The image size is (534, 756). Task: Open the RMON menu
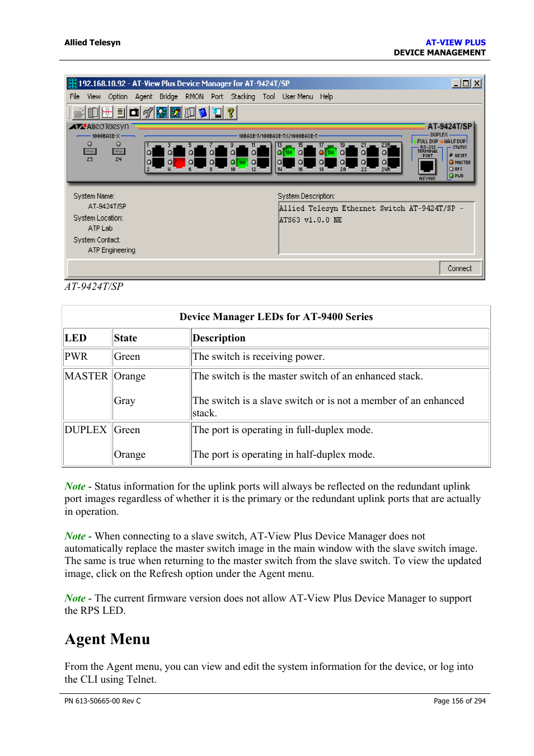(x=194, y=96)
